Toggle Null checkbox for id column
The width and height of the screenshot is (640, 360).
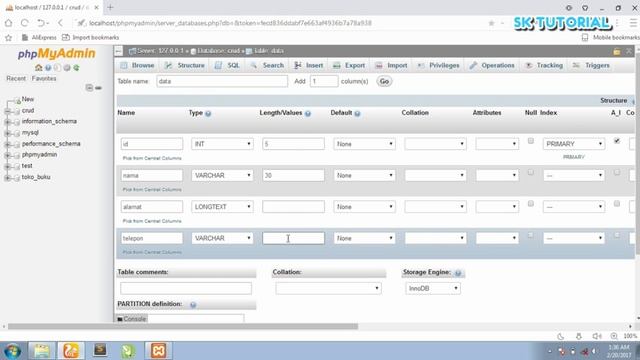pos(531,141)
